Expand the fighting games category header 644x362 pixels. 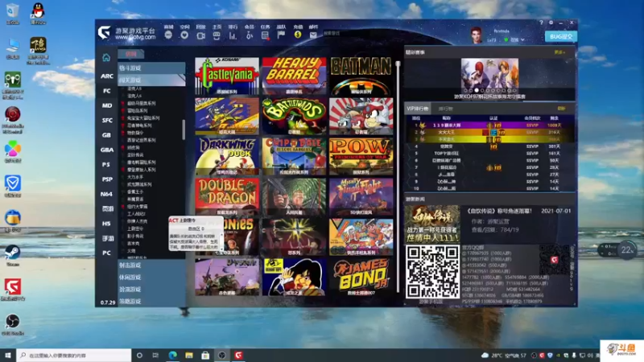pos(151,68)
